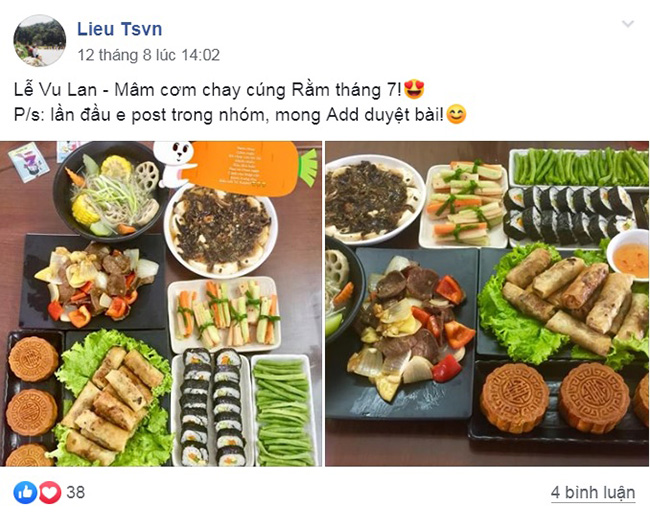Click the post text Lễ Vu Lan caption
The width and height of the screenshot is (650, 528).
click(x=208, y=90)
